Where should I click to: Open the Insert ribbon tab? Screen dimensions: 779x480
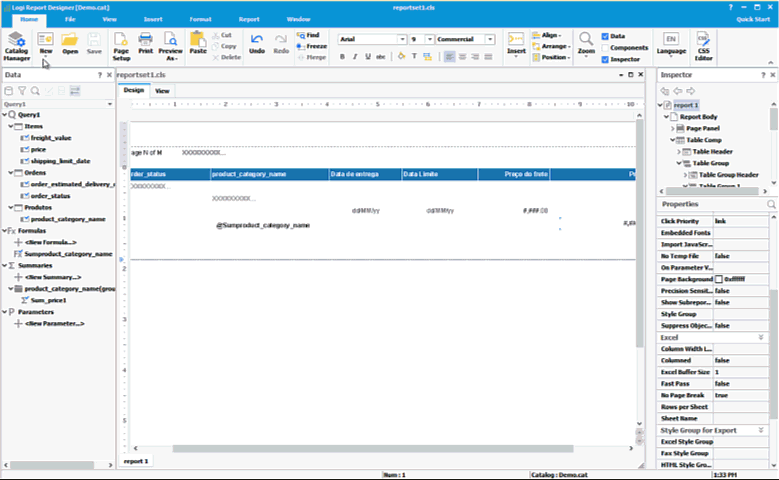[153, 18]
